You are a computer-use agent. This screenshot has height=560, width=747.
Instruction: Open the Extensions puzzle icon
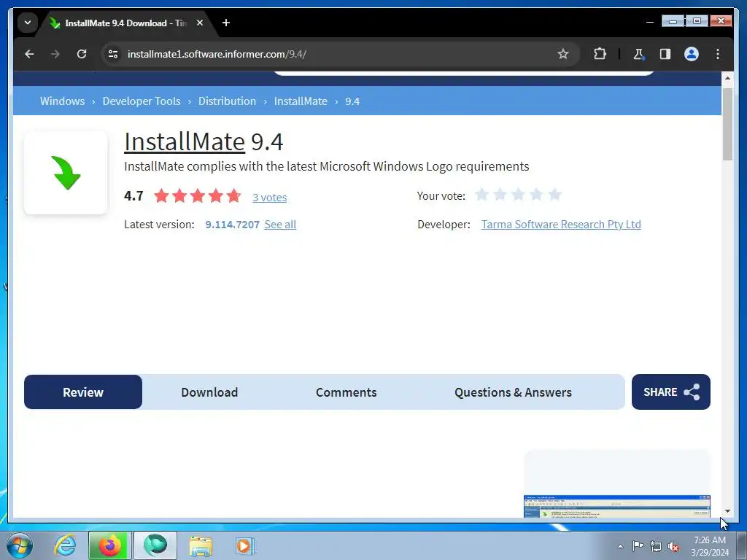[x=600, y=54]
